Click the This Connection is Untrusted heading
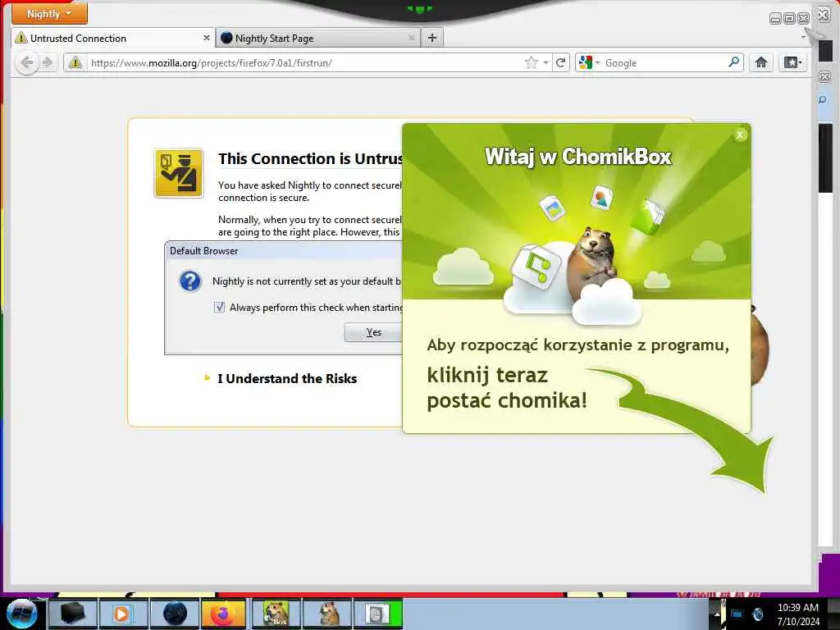Viewport: 840px width, 630px height. (x=310, y=158)
